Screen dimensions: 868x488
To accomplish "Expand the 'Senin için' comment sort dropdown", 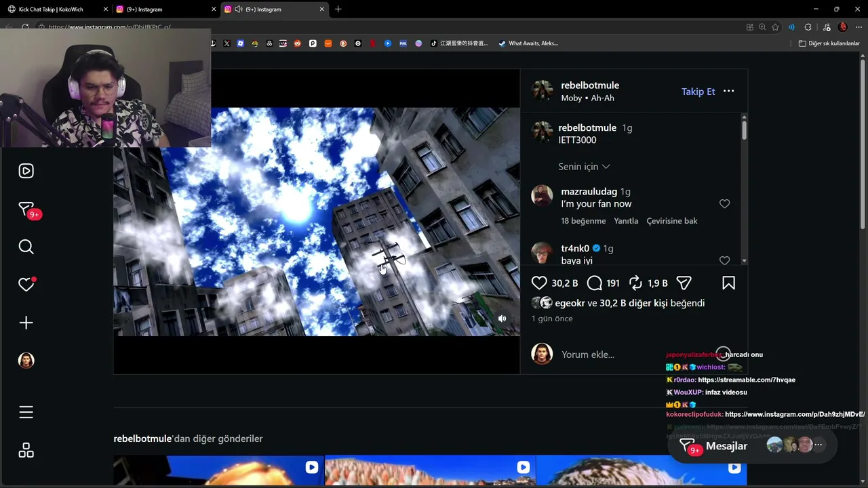I will point(584,167).
